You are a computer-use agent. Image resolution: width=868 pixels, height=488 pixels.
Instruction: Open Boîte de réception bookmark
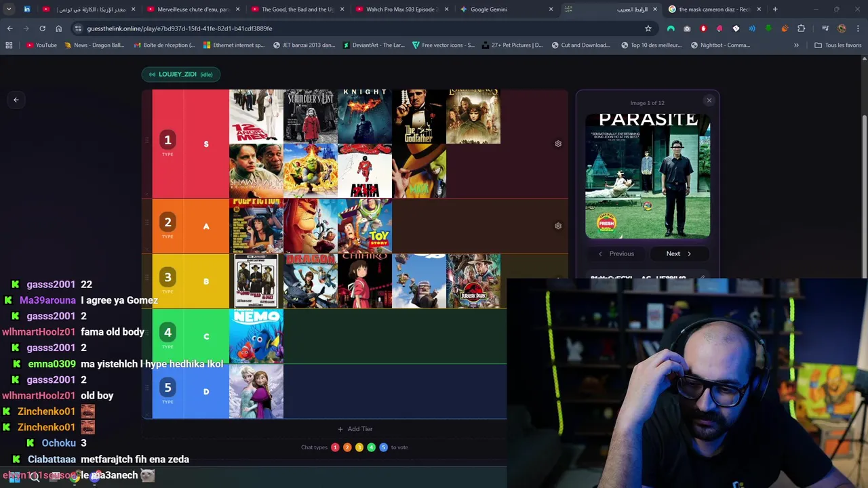point(164,45)
